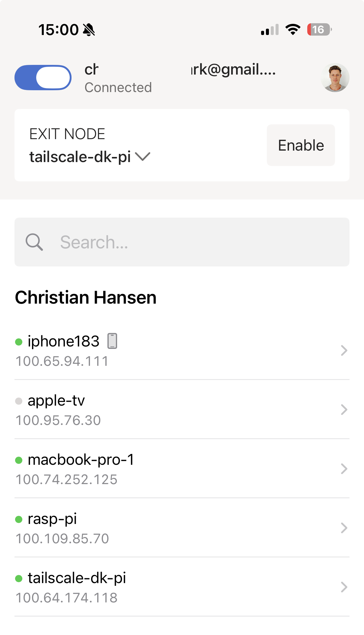This screenshot has height=635, width=364.
Task: Tap the battery indicator in status bar
Action: click(x=319, y=30)
